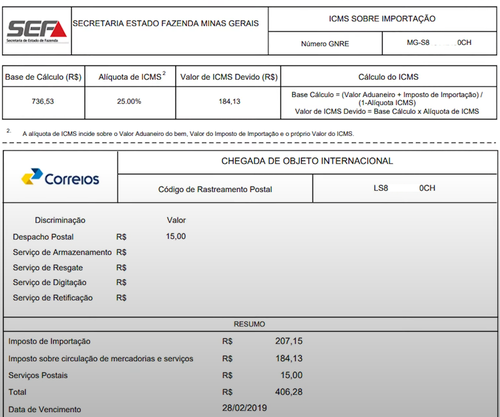
Task: Select the due date 28/02/2019
Action: click(x=245, y=408)
